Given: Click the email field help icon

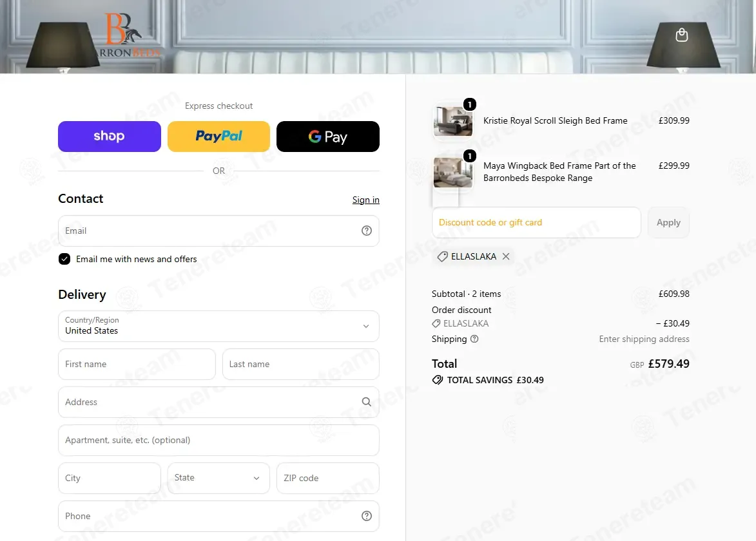Looking at the screenshot, I should coord(367,231).
